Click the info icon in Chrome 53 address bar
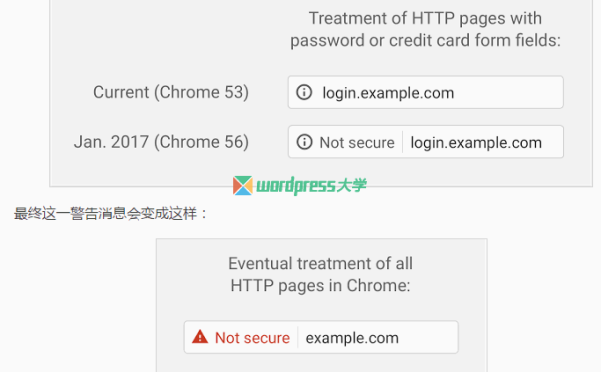 pos(304,92)
